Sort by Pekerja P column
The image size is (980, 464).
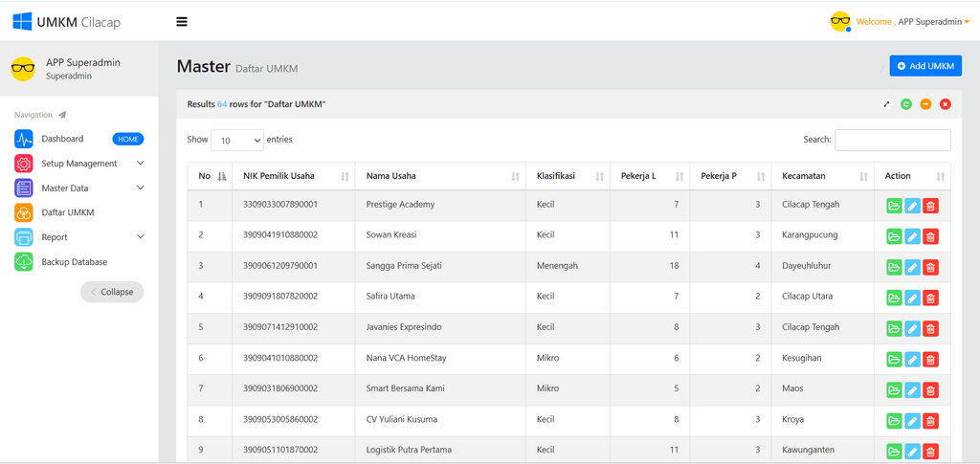tap(730, 176)
